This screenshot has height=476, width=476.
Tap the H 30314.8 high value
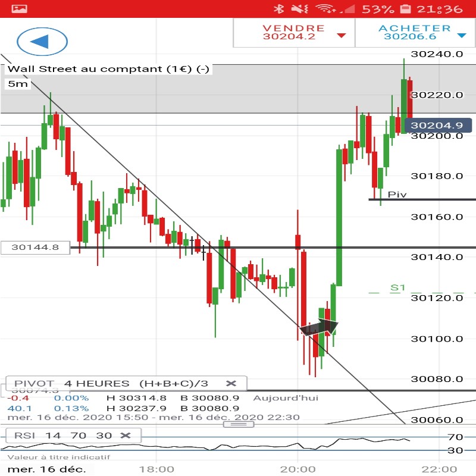point(136,397)
